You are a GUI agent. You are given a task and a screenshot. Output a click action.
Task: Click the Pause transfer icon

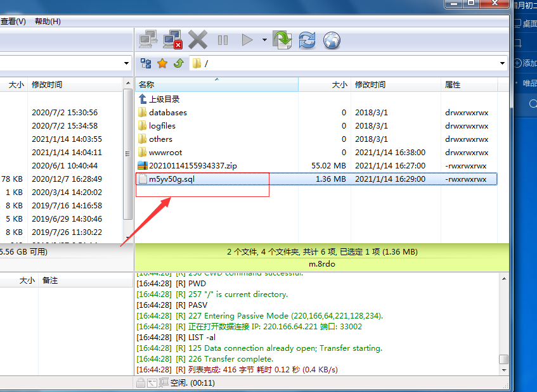coord(223,41)
